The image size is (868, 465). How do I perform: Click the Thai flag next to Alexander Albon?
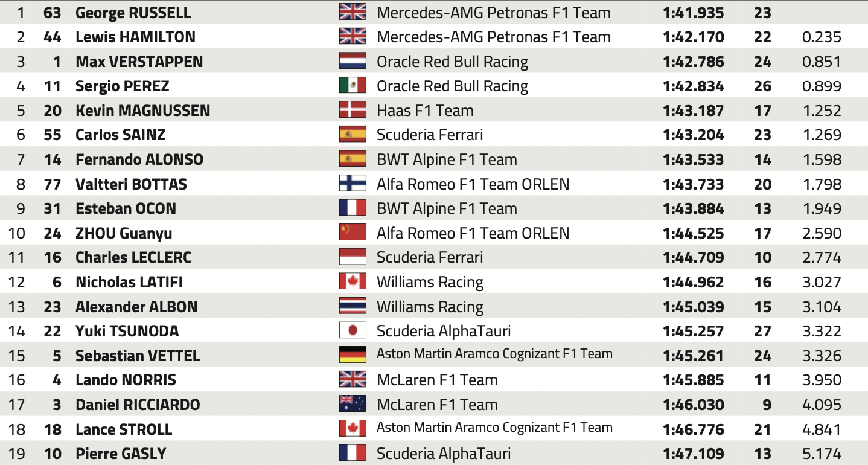(353, 306)
